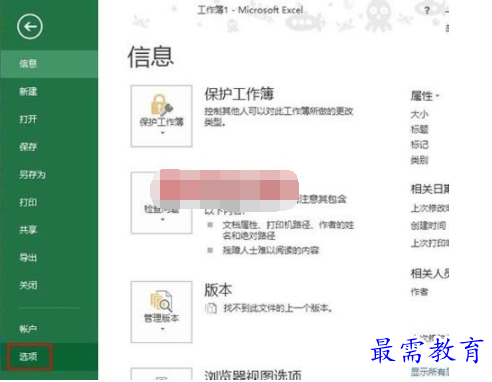Click the help question mark icon
492x382 pixels.
pos(427,10)
